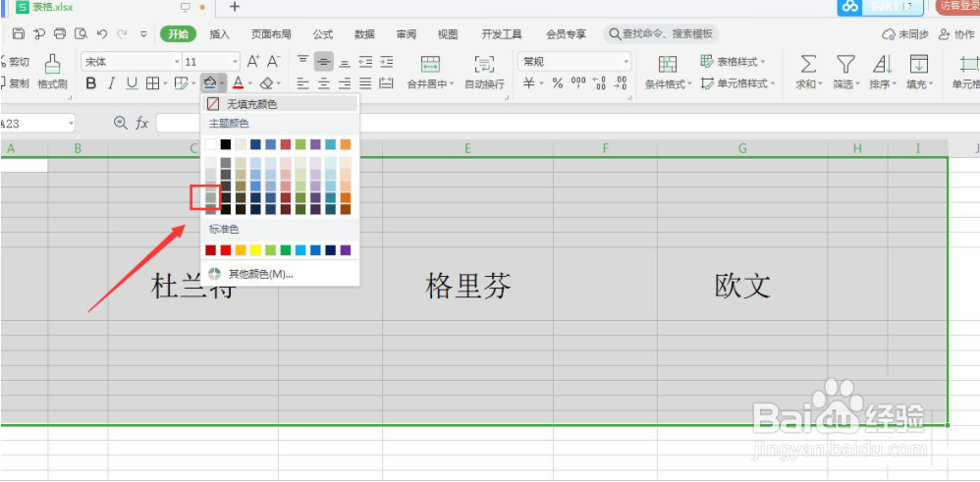Open the Name Box A23 dropdown arrow

pyautogui.click(x=70, y=123)
